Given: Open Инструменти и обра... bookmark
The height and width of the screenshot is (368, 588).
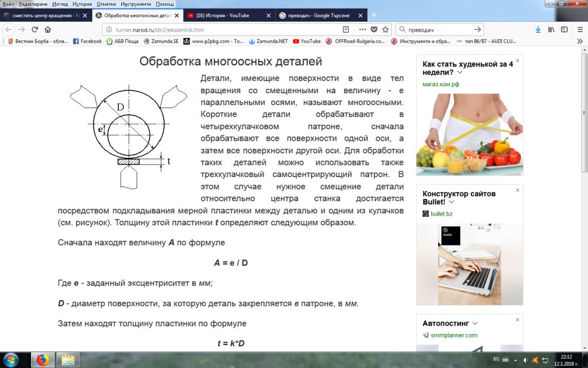Looking at the screenshot, I should pos(420,41).
